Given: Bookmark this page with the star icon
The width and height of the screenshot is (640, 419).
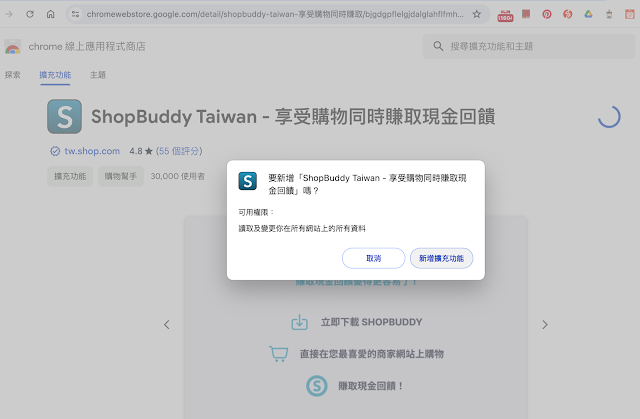Looking at the screenshot, I should coord(476,14).
